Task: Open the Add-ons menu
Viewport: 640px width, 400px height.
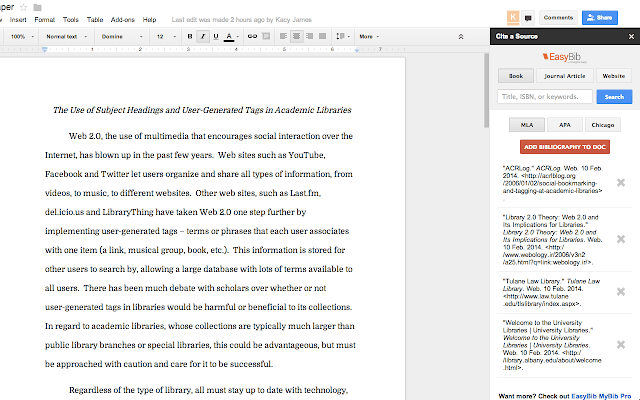Action: 122,19
